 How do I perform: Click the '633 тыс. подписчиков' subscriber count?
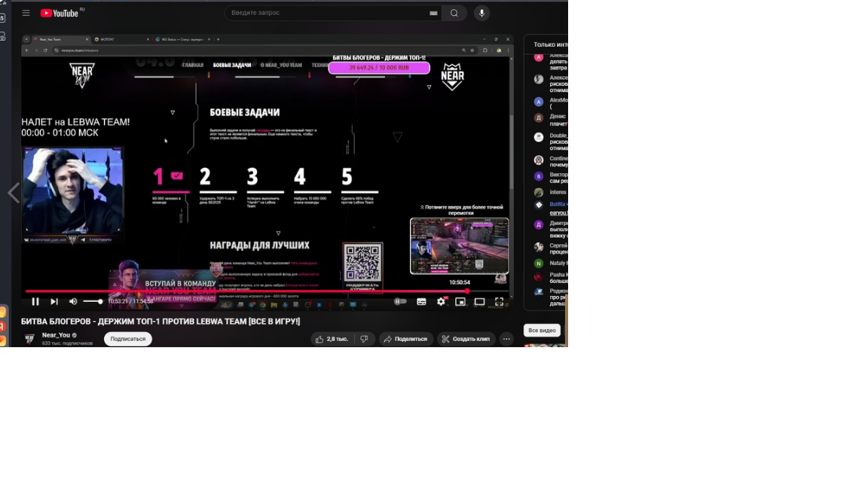tap(67, 343)
